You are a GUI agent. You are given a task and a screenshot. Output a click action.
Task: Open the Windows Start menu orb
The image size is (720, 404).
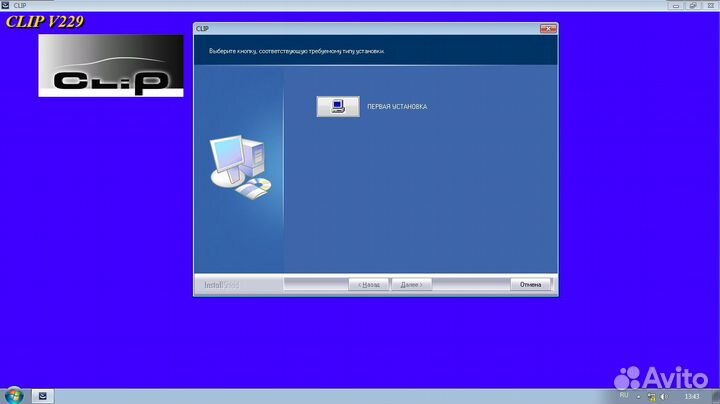[x=14, y=395]
